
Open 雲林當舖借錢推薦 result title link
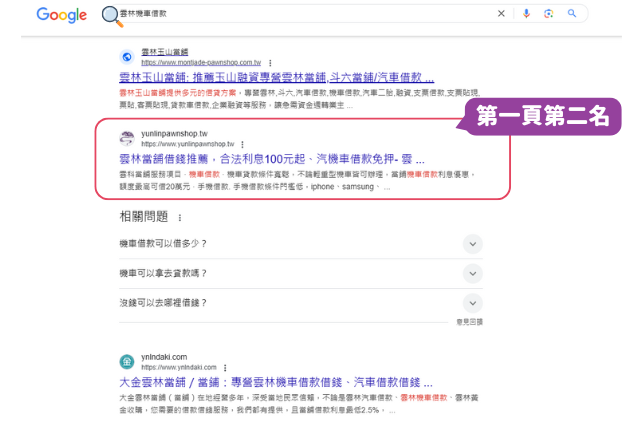coord(271,159)
